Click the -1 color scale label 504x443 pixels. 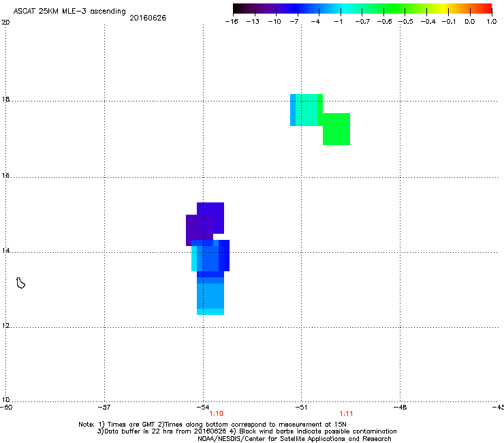(338, 22)
